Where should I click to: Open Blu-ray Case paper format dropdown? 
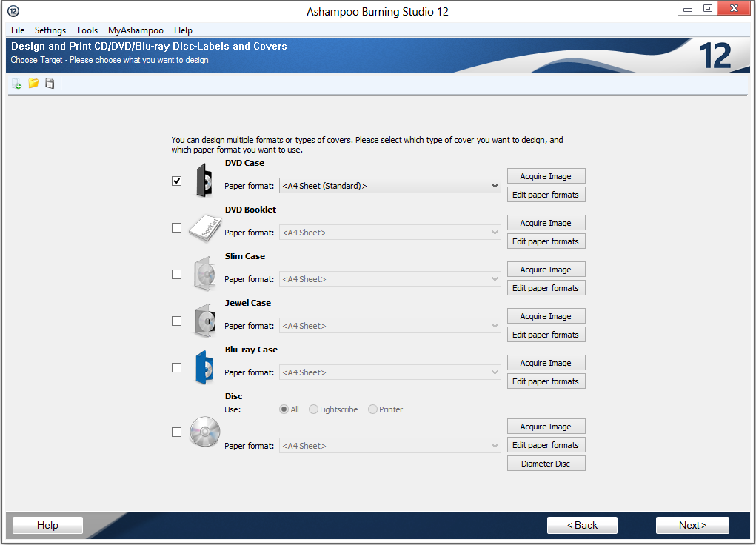[390, 372]
